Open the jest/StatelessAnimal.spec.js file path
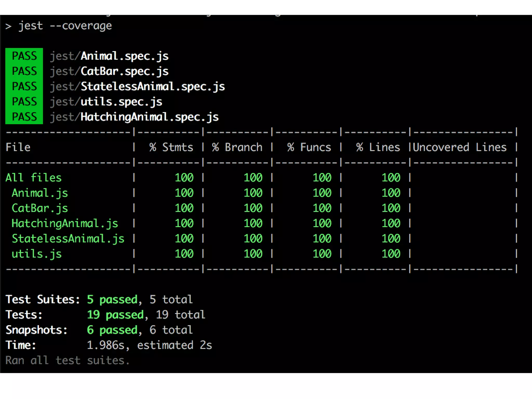The image size is (532, 399). pos(137,87)
